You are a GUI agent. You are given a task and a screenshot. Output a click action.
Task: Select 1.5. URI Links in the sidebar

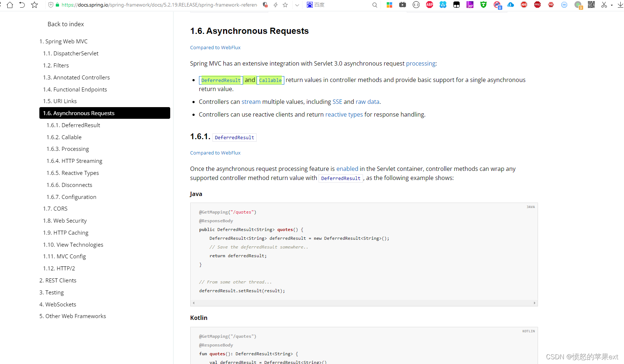point(60,101)
